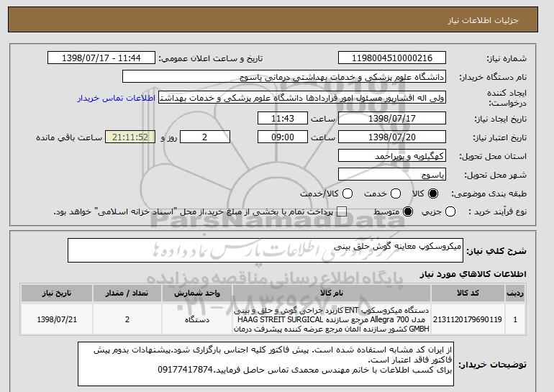Click the جزئیات اطلاعات نیاز header title
554x392 pixels.
tap(483, 20)
